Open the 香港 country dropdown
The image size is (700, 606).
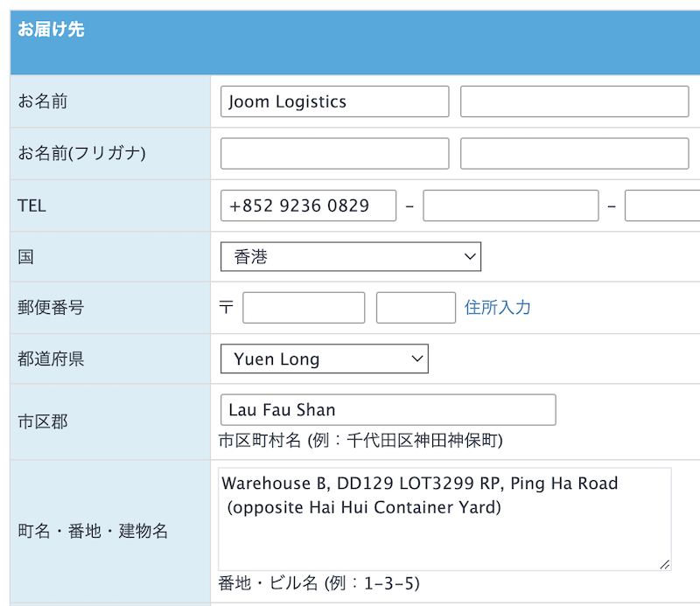[351, 256]
